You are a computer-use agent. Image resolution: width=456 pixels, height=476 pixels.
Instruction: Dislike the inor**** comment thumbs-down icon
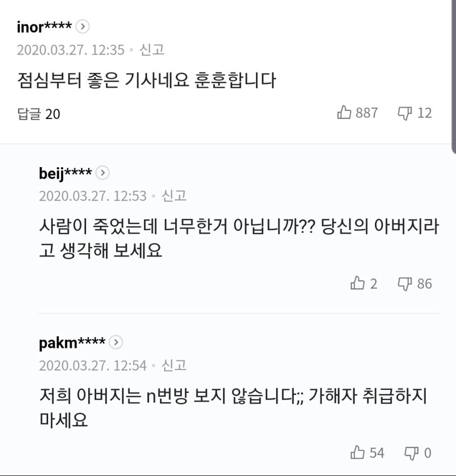point(405,112)
